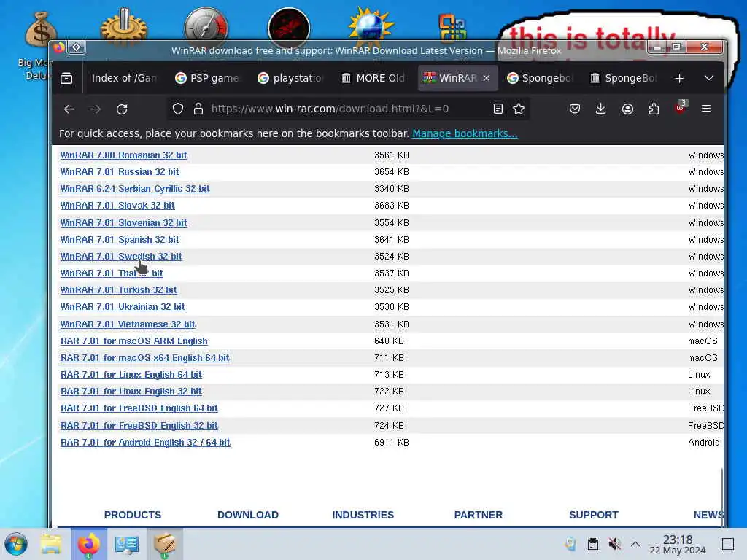This screenshot has height=560, width=747.
Task: Go back to the previous page
Action: pos(69,109)
